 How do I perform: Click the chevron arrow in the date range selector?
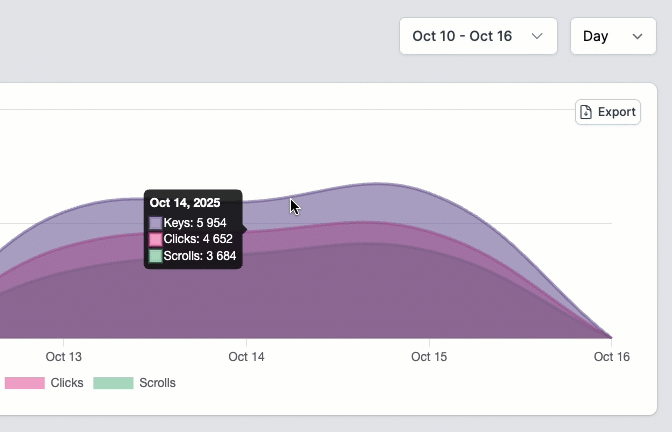point(537,36)
